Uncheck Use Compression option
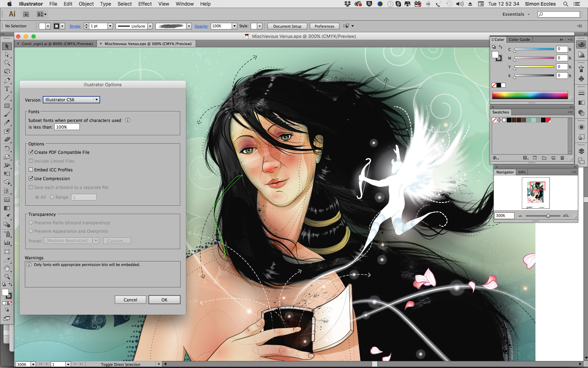The image size is (588, 368). point(31,178)
